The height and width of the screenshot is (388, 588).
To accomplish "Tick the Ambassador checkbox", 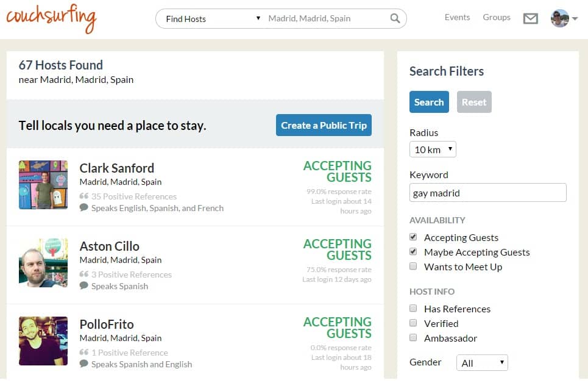I will point(413,338).
